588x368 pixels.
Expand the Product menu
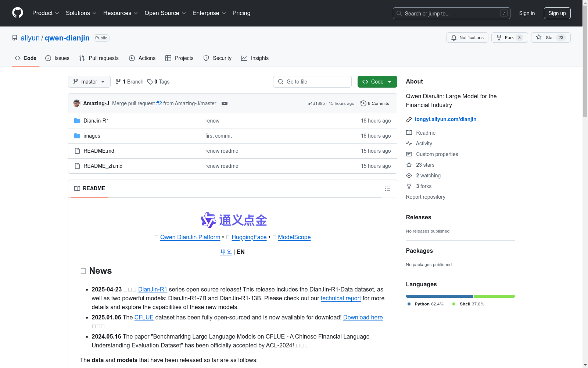[x=46, y=13]
